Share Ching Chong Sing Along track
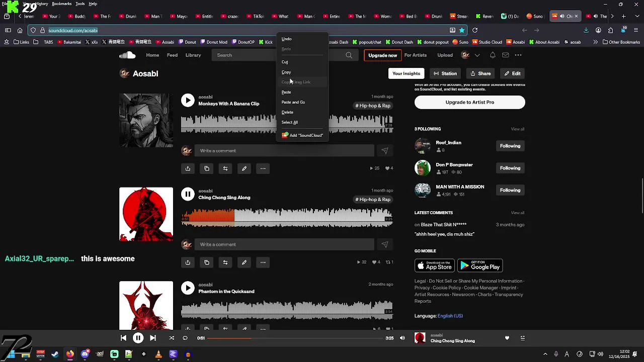 [x=188, y=262]
